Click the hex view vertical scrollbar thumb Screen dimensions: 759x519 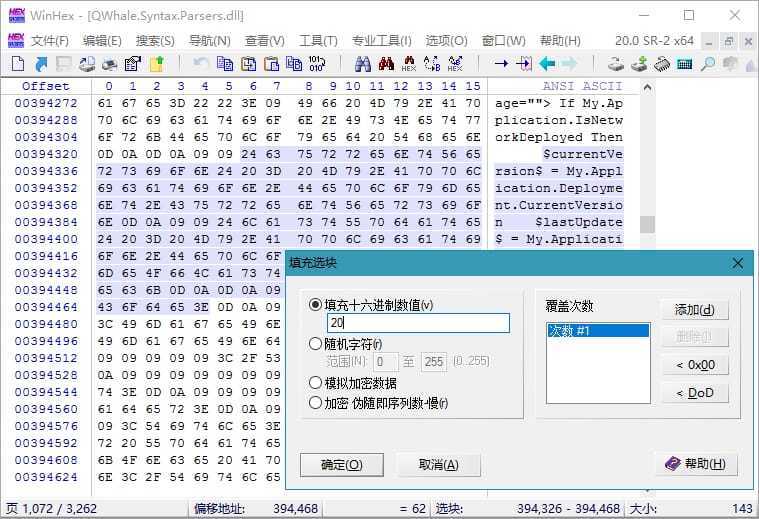pos(647,225)
